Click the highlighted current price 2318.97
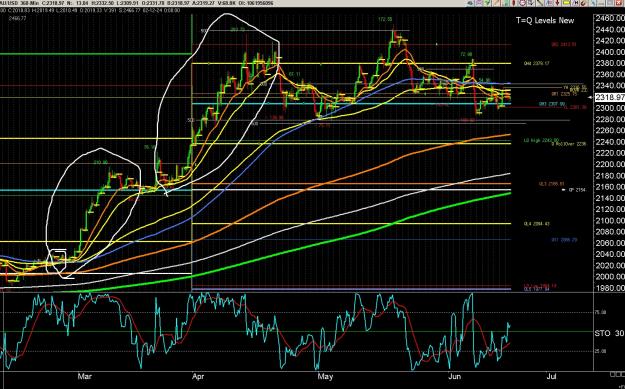The width and height of the screenshot is (625, 389). click(x=609, y=97)
